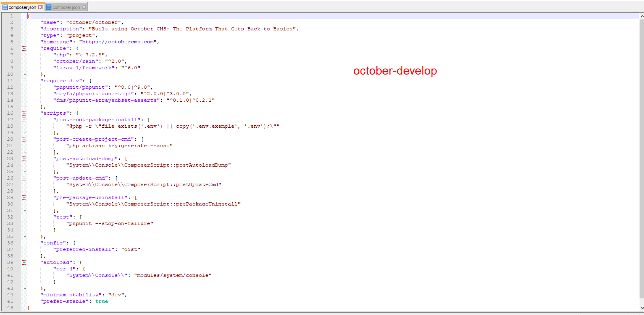Screen dimensions: 644x315
Task: Click the "homepage" key
Action: pyautogui.click(x=56, y=42)
